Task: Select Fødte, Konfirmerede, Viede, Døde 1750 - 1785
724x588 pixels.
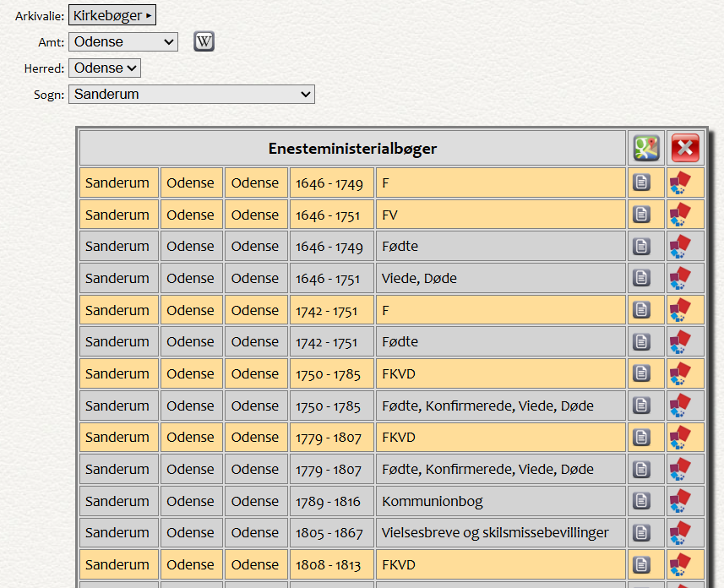Action: coord(487,406)
